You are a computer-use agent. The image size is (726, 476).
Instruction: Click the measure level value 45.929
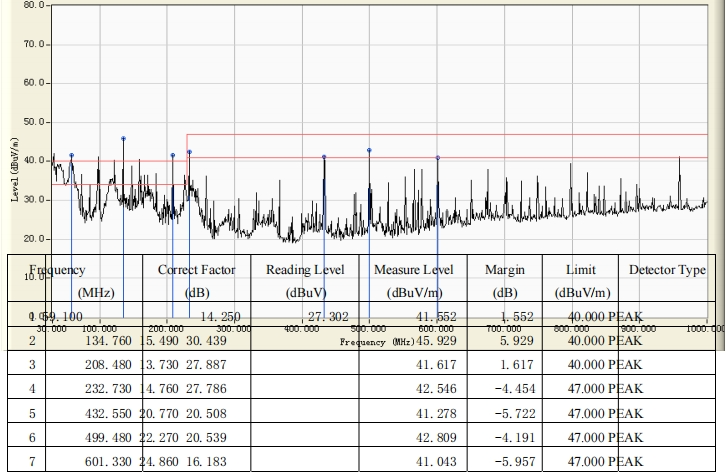(436, 341)
